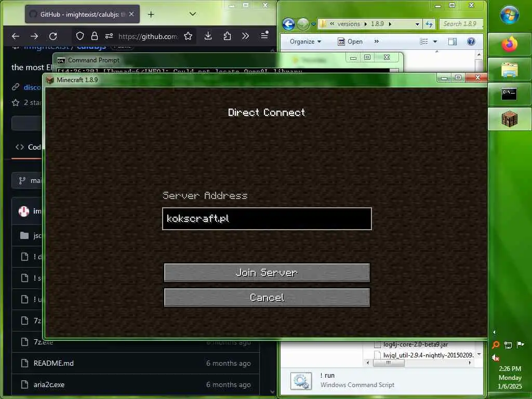The image size is (532, 399).
Task: Click versions in Explorer breadcrumb path
Action: click(349, 24)
